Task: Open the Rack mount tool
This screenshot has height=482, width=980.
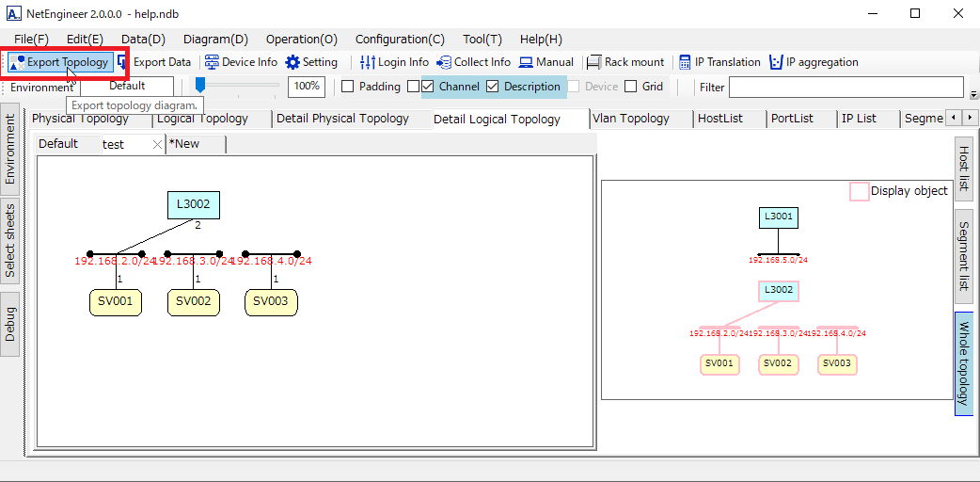Action: (625, 62)
